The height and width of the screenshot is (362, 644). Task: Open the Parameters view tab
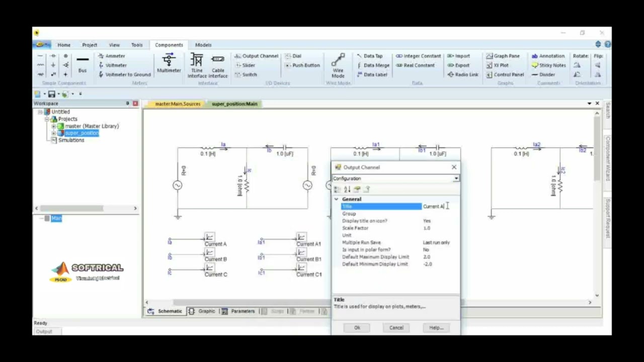point(238,311)
